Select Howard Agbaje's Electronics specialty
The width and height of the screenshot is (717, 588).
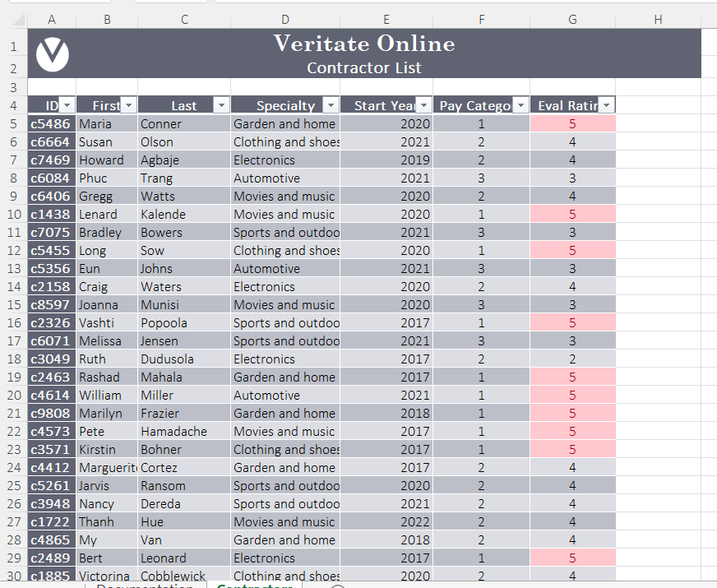tap(285, 160)
